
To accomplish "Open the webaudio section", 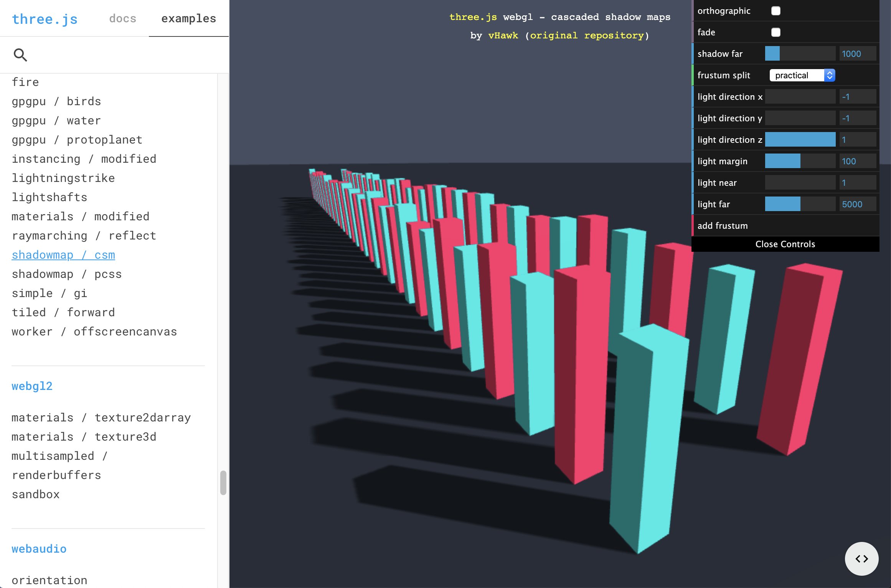I will point(39,548).
